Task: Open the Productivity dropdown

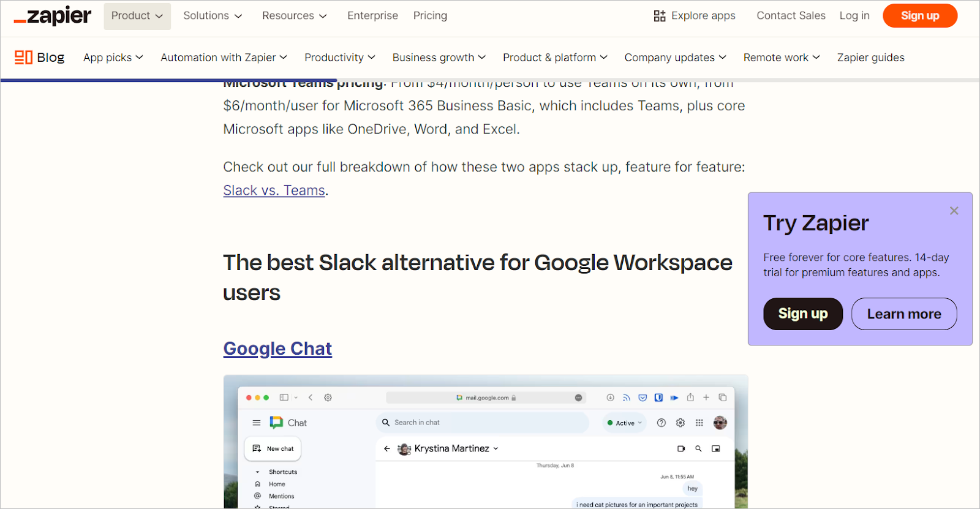Action: point(340,58)
